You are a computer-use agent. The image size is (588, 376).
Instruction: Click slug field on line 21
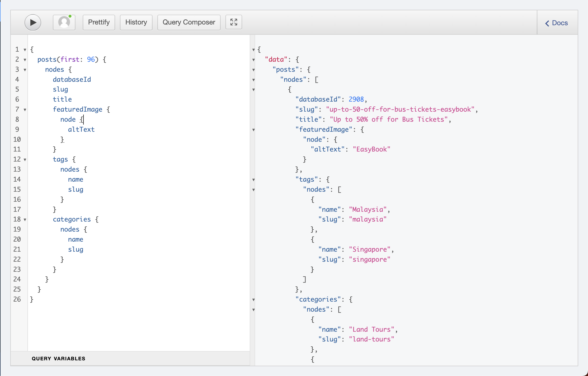pyautogui.click(x=76, y=249)
